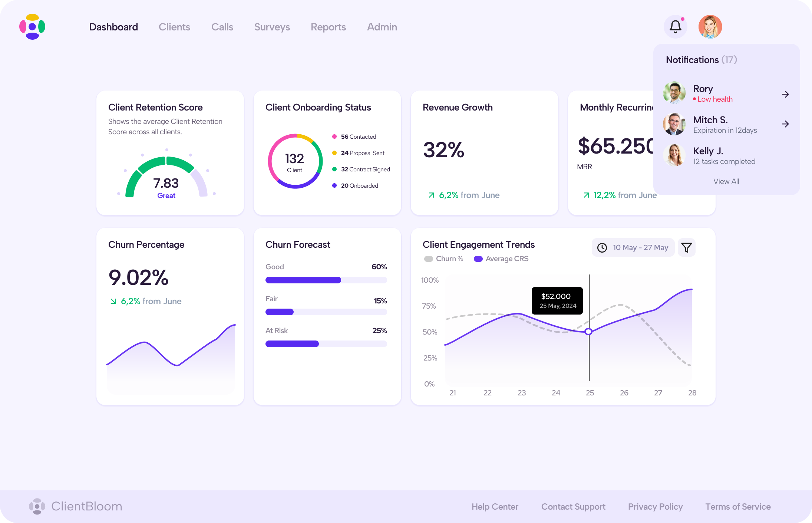Toggle the Contacted legend dot
The width and height of the screenshot is (812, 523).
(x=334, y=136)
